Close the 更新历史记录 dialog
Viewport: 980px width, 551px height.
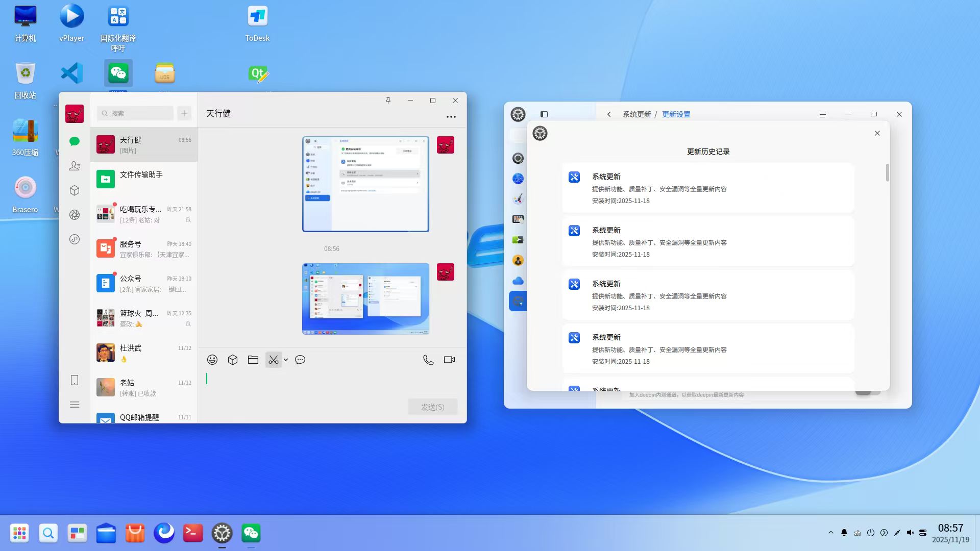pyautogui.click(x=877, y=133)
